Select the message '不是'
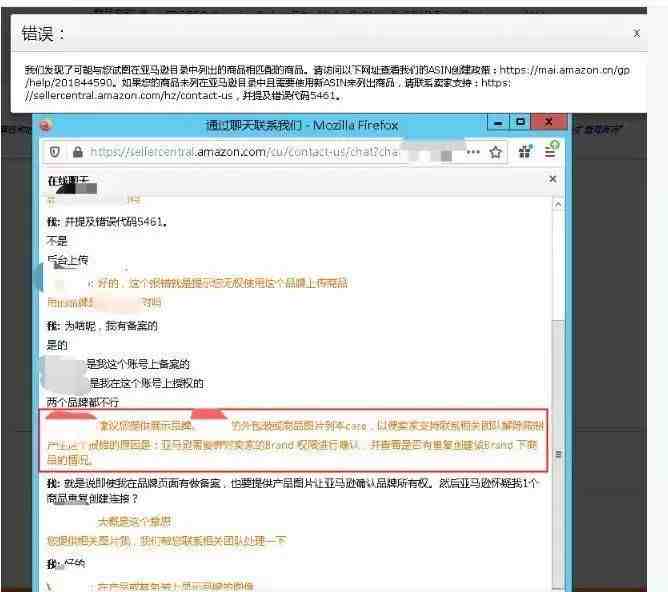 tap(57, 241)
